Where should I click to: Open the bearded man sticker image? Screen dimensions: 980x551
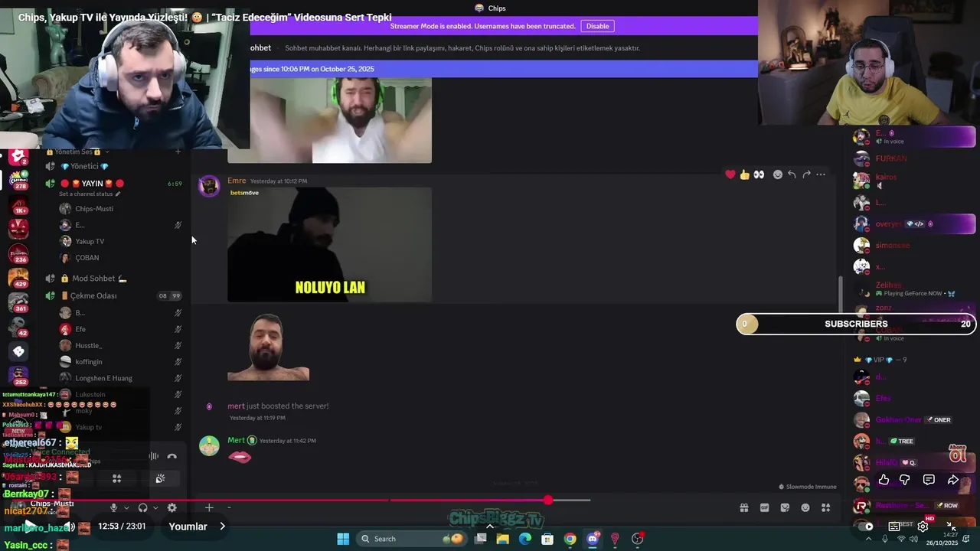(x=268, y=347)
